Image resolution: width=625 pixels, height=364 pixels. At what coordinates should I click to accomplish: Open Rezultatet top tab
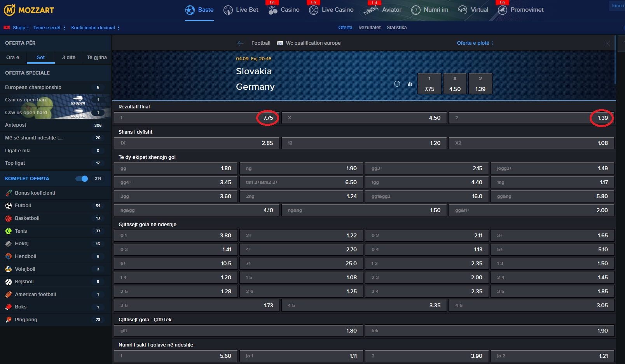tap(369, 28)
